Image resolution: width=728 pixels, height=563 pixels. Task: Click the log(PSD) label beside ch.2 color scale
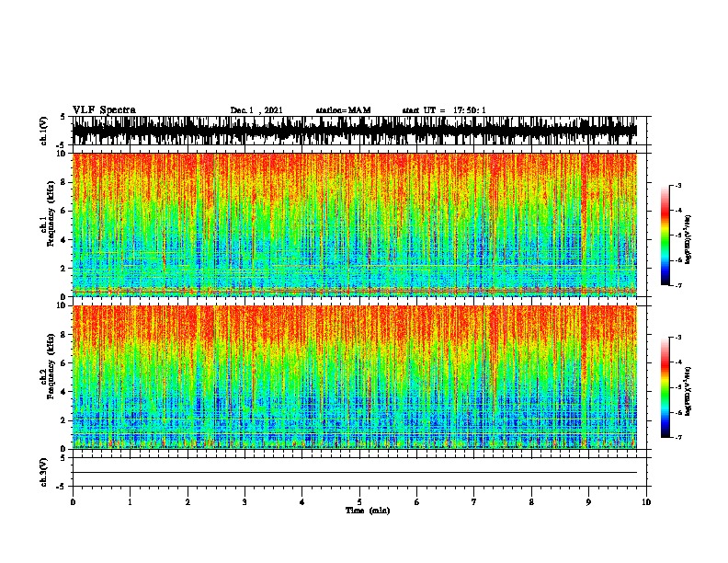pos(688,392)
